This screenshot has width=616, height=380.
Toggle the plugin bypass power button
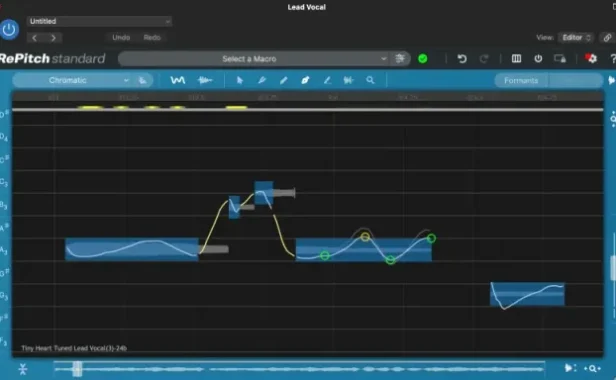tap(9, 29)
